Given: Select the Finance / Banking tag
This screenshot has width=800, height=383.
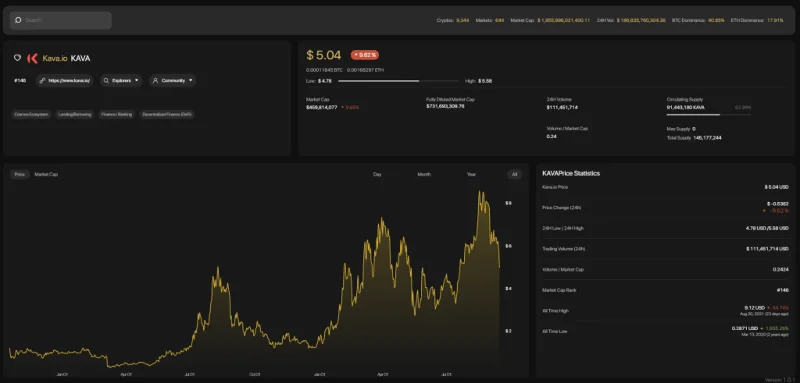Looking at the screenshot, I should click(x=116, y=115).
